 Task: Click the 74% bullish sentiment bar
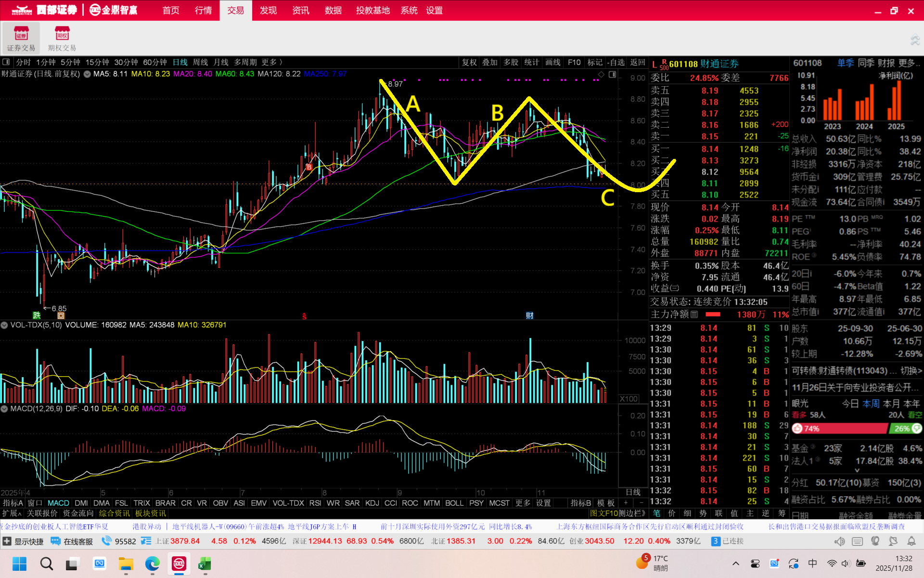(x=839, y=429)
